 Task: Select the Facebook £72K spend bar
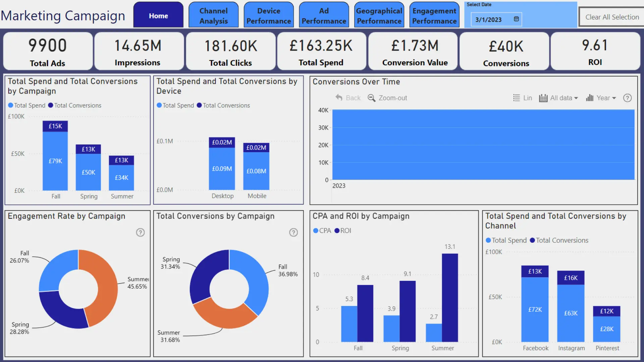point(535,309)
